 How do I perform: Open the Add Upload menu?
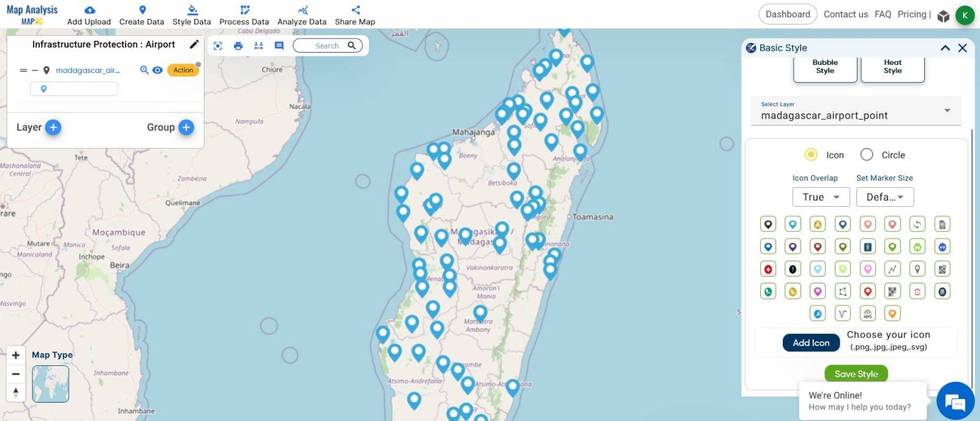point(89,15)
